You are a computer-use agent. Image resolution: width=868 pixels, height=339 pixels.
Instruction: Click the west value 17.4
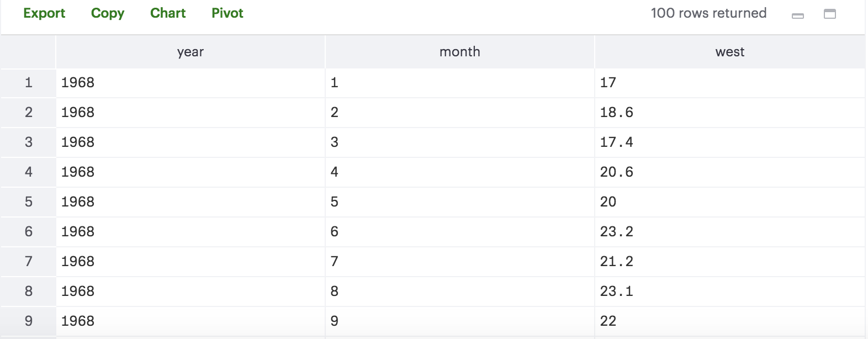point(617,142)
